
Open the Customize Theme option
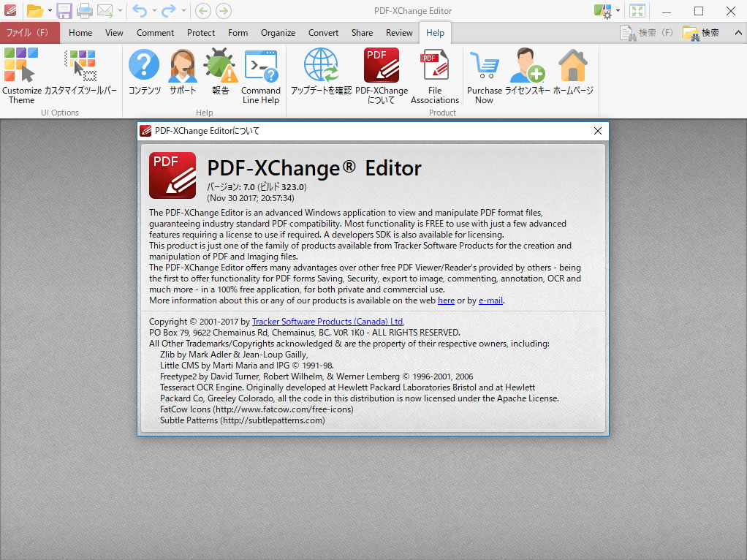pos(21,76)
